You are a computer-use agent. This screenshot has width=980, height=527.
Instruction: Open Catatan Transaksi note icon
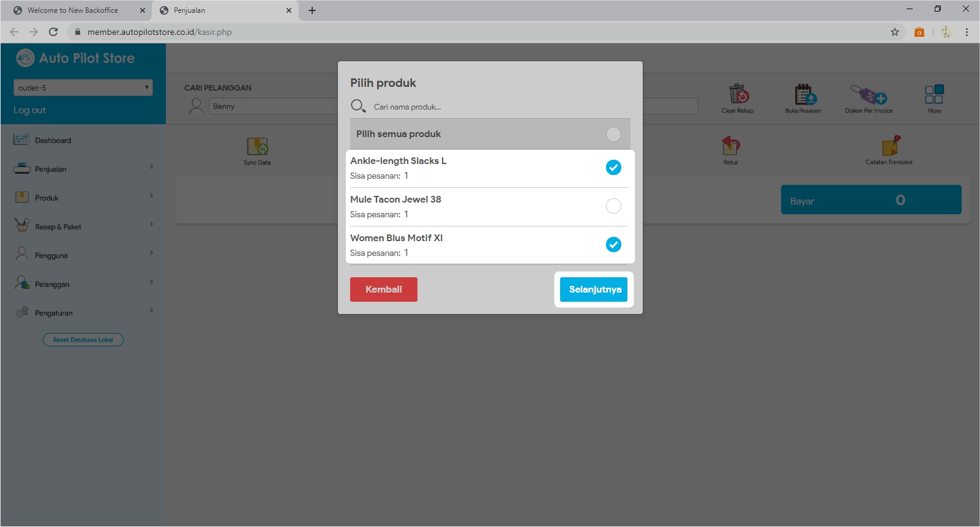tap(890, 146)
